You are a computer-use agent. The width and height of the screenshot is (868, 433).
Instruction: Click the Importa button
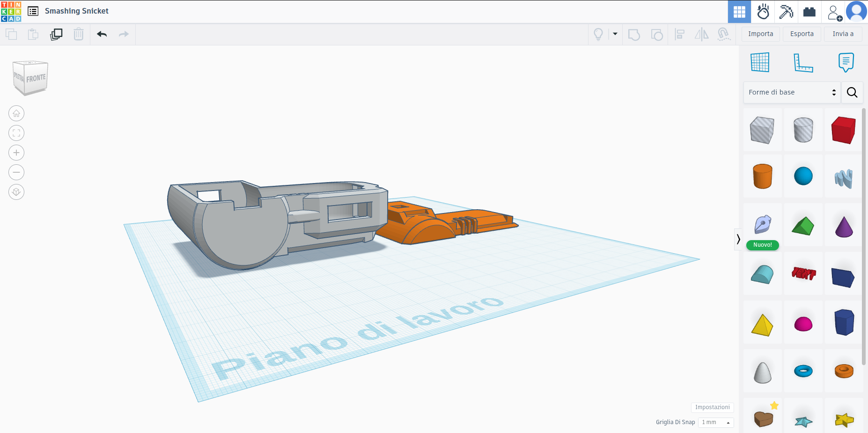click(761, 34)
